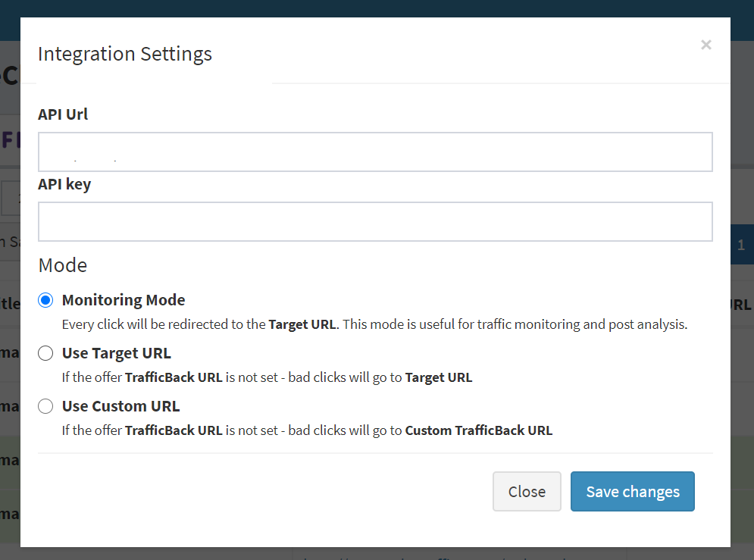Click the API Url input field
Viewport: 754px width, 560px height.
375,152
